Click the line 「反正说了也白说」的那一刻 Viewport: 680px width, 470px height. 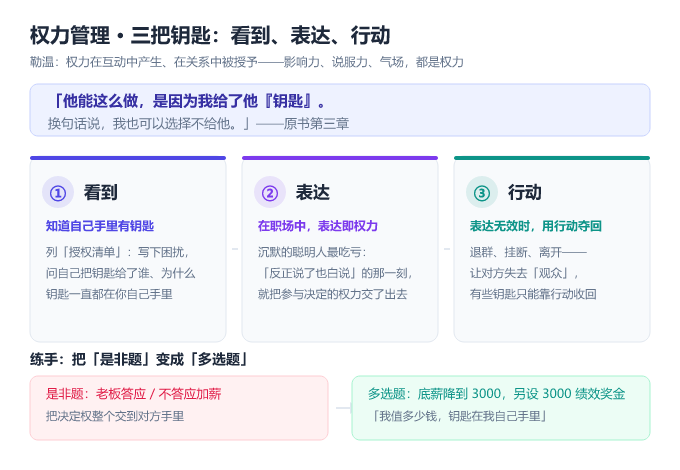coord(335,273)
